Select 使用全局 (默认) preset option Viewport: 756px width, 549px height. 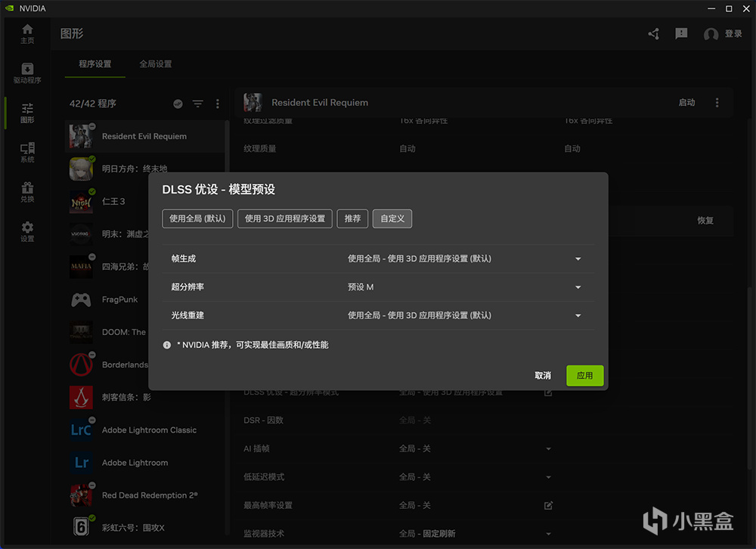(x=197, y=219)
